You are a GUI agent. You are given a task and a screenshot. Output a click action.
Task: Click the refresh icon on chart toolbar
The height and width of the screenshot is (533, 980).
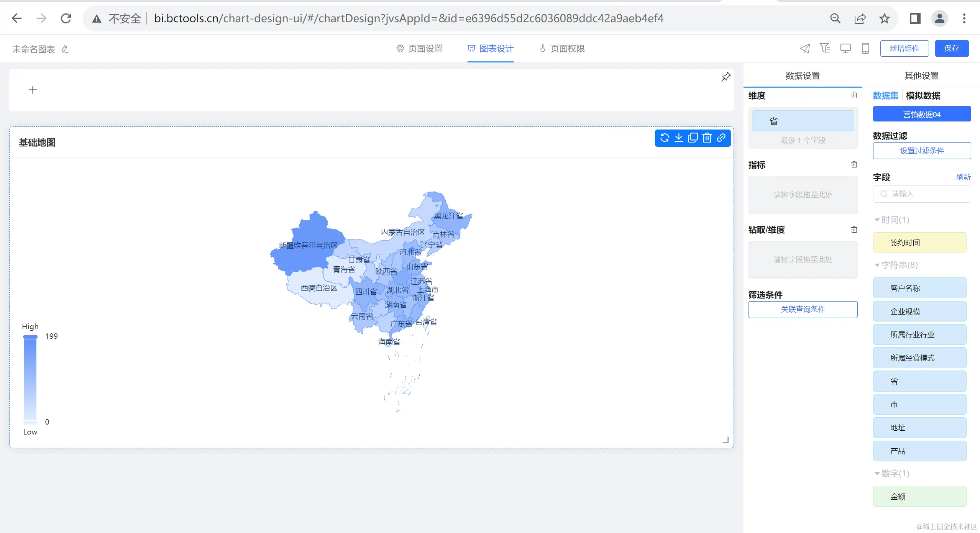point(665,138)
